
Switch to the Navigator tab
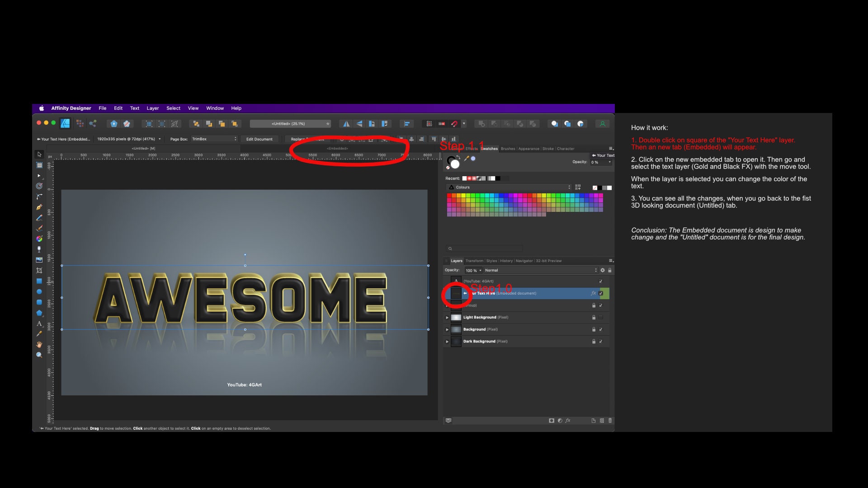524,261
